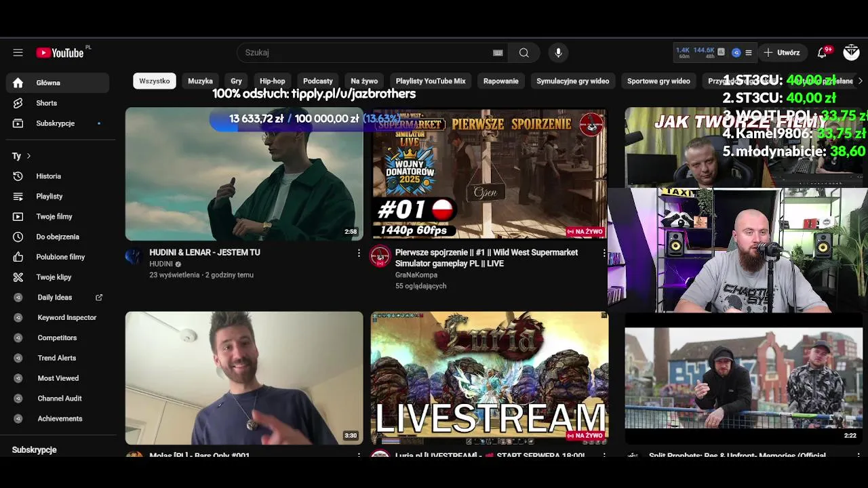Open the Wild West Supermarket live thumbnail
Viewport: 868px width, 488px height.
pos(489,174)
